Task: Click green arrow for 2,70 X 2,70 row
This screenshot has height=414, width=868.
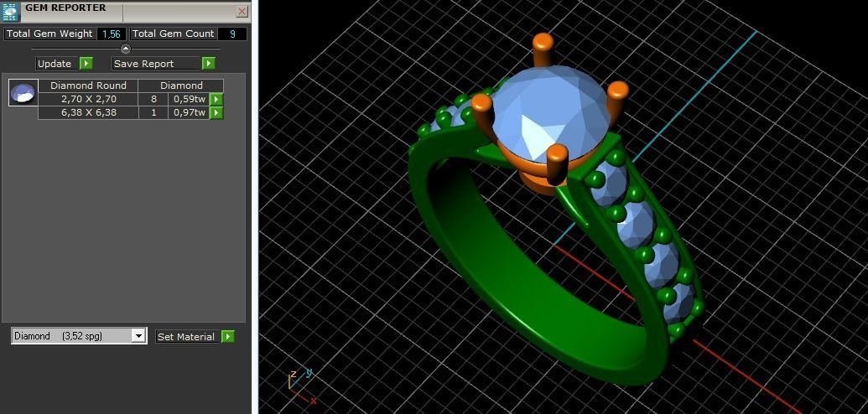Action: click(x=216, y=99)
